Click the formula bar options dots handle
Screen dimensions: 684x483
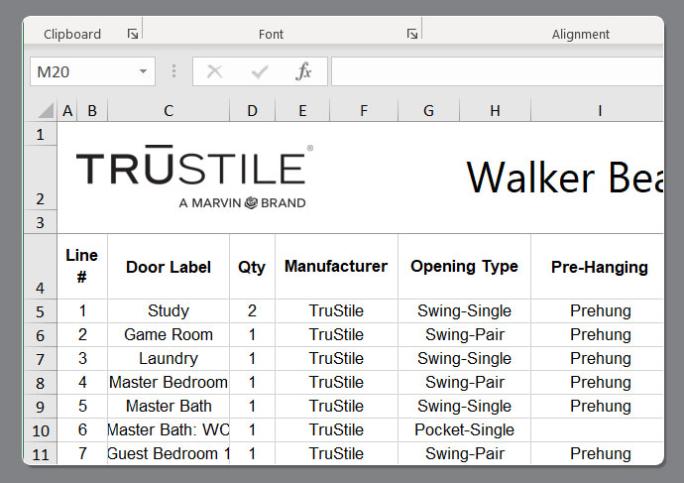pos(174,71)
